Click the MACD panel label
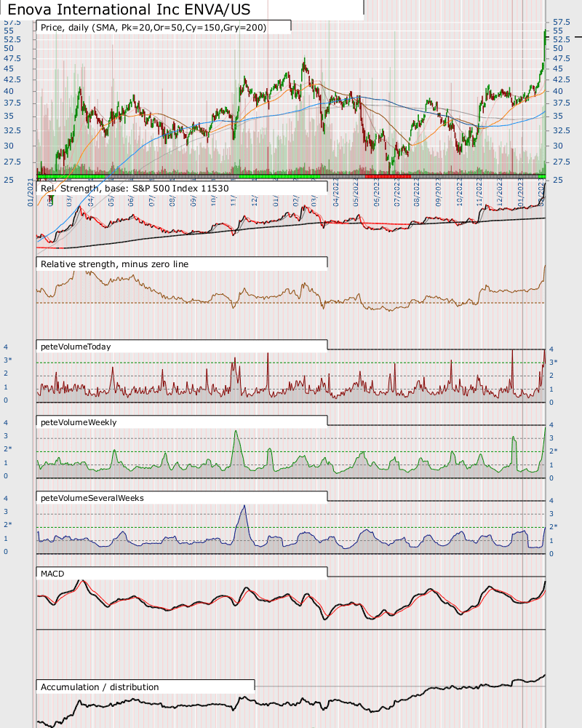This screenshot has height=728, width=582. point(52,574)
